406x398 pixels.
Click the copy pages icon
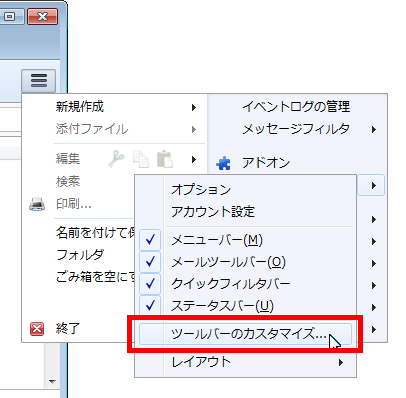(141, 159)
